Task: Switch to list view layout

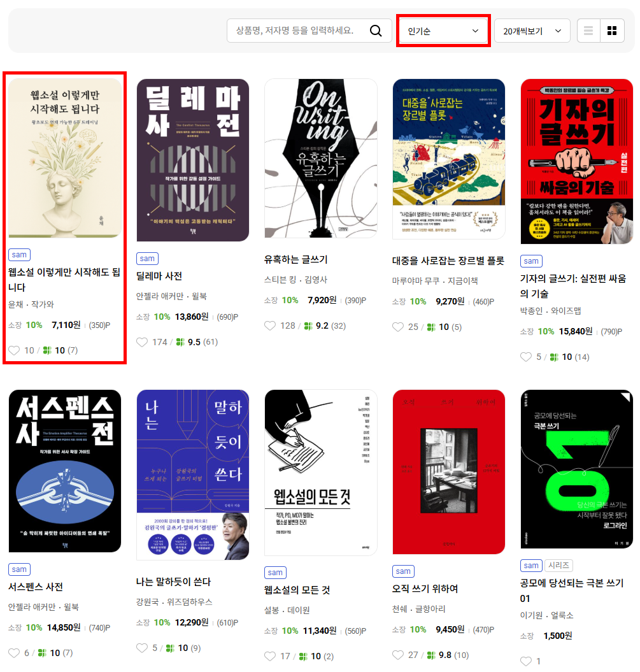Action: [588, 31]
